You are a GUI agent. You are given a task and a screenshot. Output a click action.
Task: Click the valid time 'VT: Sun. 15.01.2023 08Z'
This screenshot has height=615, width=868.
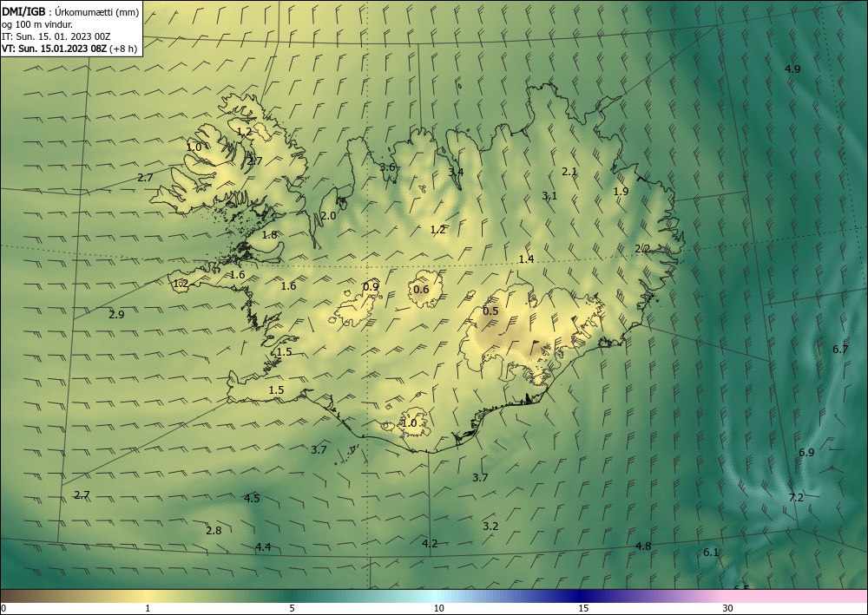pyautogui.click(x=54, y=49)
